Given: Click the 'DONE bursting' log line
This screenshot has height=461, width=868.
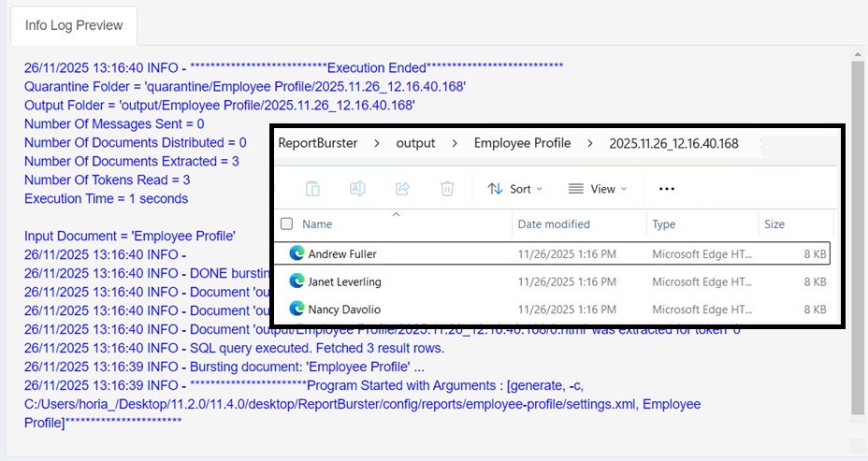Looking at the screenshot, I should pos(147,273).
